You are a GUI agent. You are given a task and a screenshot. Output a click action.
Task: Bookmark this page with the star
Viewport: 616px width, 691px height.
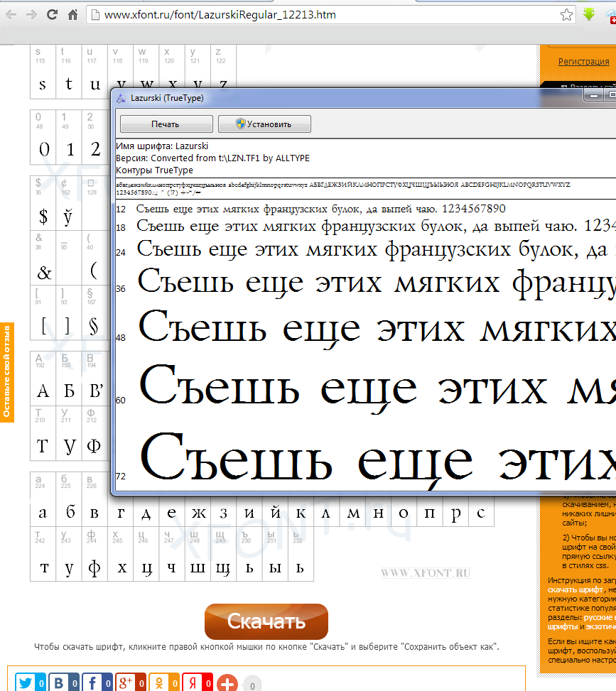click(x=566, y=14)
